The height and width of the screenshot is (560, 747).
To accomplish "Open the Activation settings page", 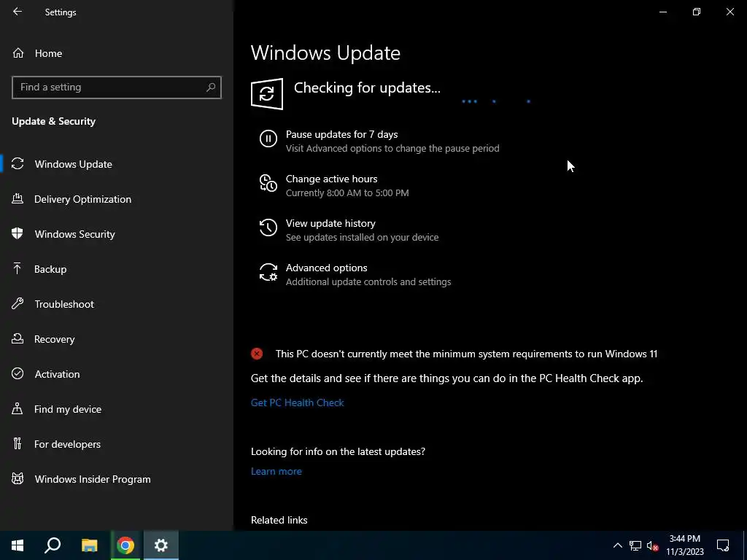I will tap(117, 374).
